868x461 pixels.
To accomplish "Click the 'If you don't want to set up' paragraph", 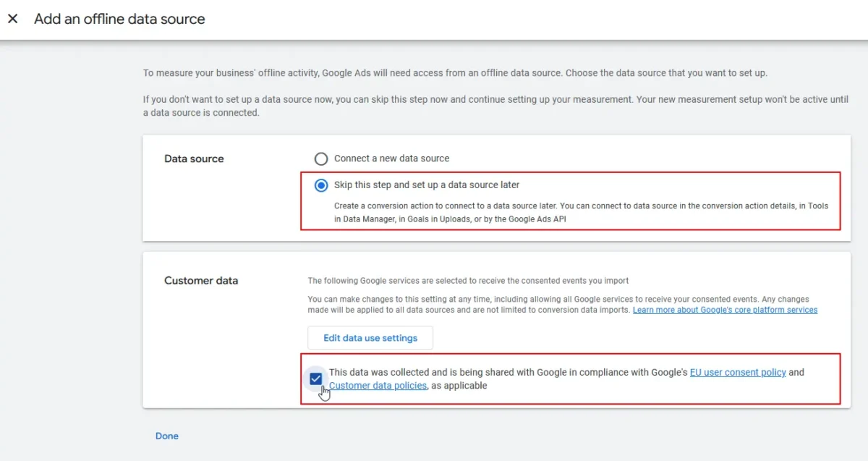I will tap(495, 106).
